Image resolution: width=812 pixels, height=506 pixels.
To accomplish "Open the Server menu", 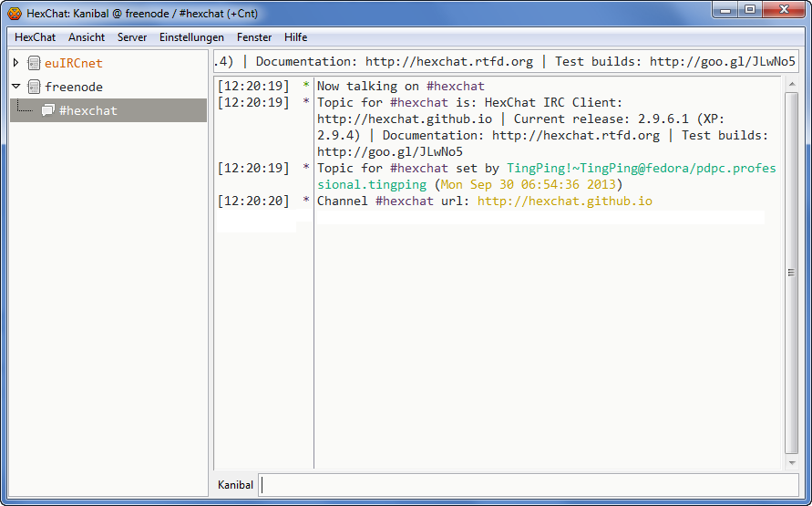I will (132, 37).
